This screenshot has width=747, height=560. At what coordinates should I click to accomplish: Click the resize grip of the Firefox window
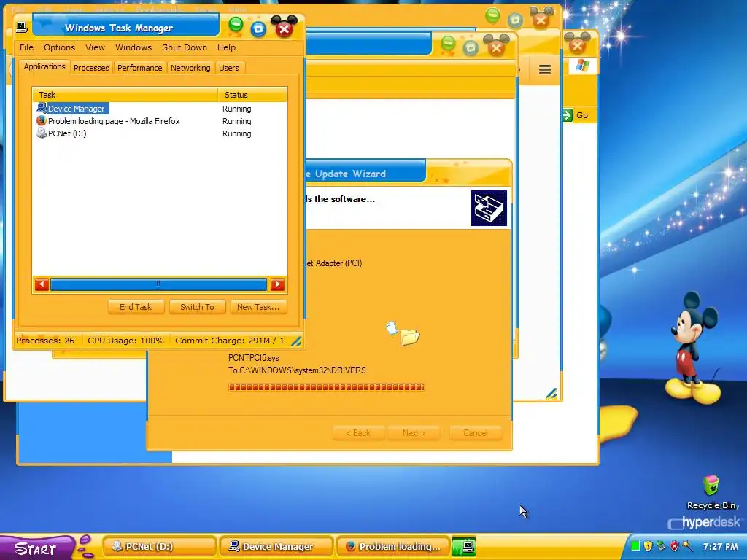(x=551, y=393)
